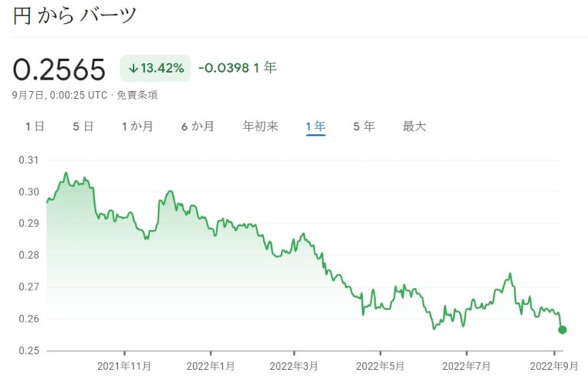Show the 最大 time range
588x386 pixels.
414,126
